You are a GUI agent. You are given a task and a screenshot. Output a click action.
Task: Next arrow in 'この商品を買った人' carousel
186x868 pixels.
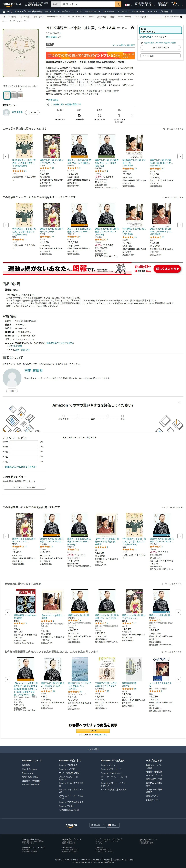coord(180,536)
